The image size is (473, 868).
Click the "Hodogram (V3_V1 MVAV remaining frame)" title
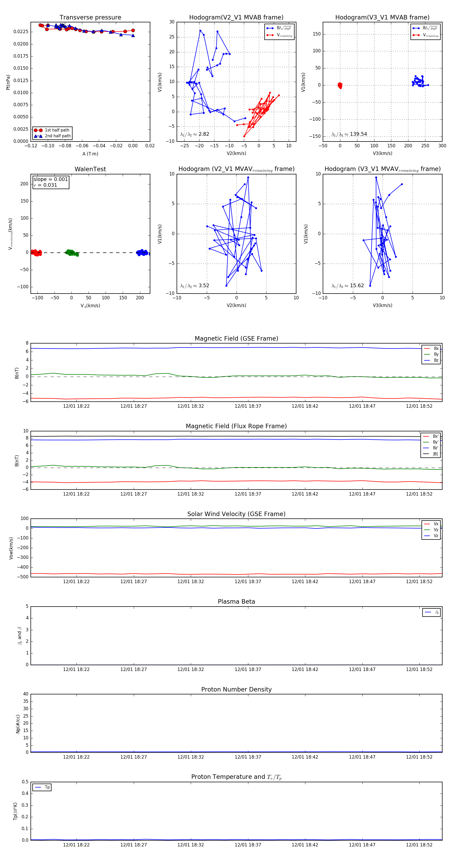382,169
